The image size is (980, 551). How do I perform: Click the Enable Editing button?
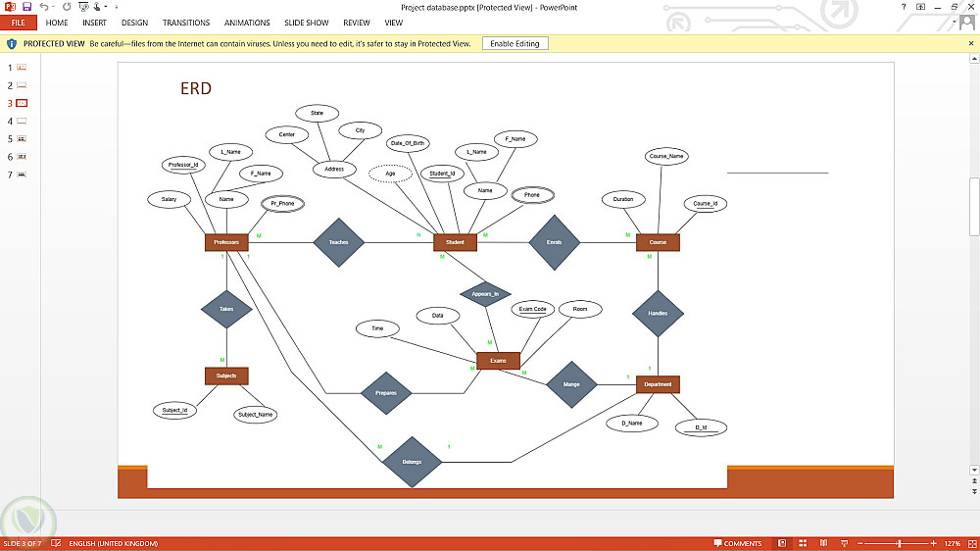pos(515,44)
